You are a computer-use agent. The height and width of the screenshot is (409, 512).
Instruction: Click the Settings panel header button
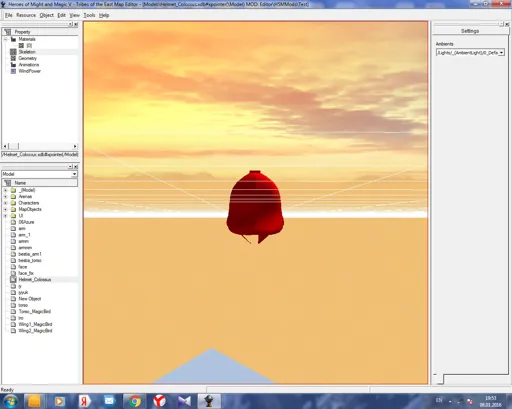click(x=470, y=31)
